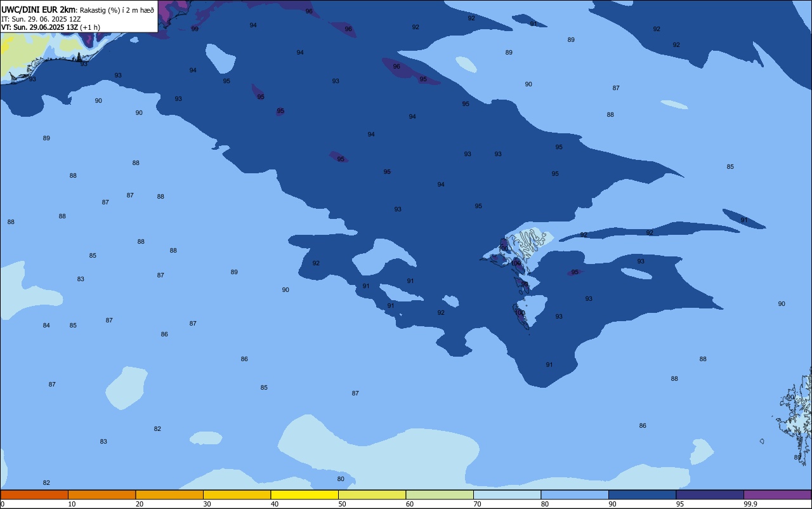
Task: Click the legend tick label '40'
Action: click(x=275, y=504)
